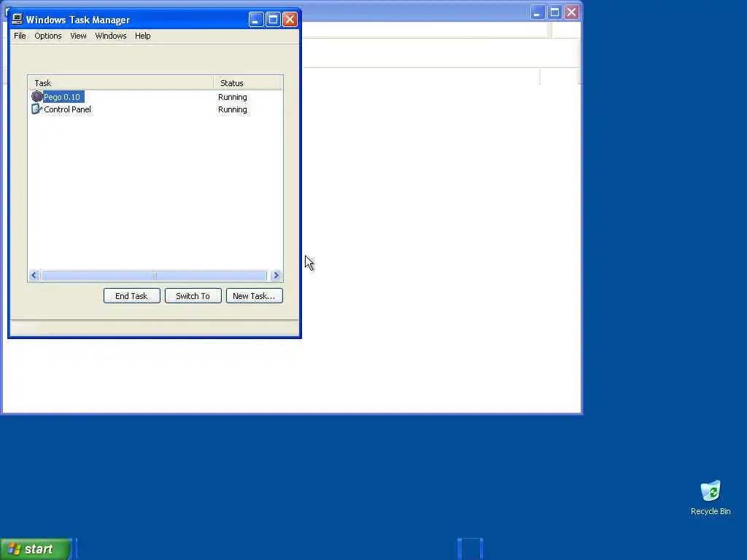Viewport: 747px width, 560px height.
Task: Click the New Task... button
Action: click(x=255, y=296)
